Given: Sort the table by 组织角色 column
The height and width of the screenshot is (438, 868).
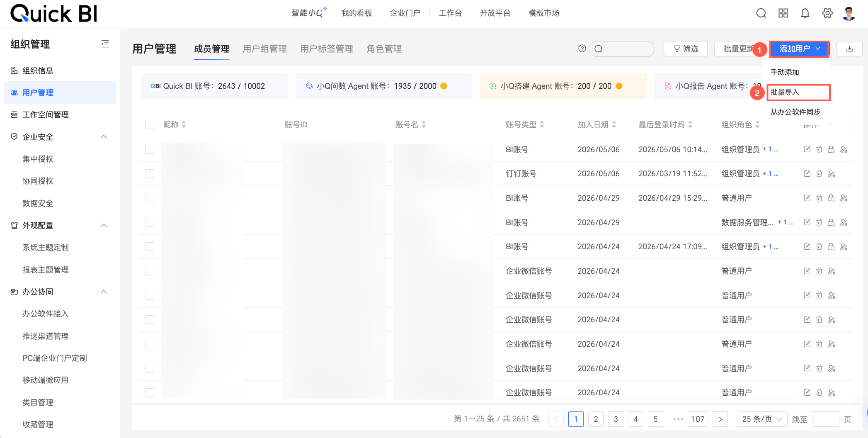Looking at the screenshot, I should coord(757,124).
